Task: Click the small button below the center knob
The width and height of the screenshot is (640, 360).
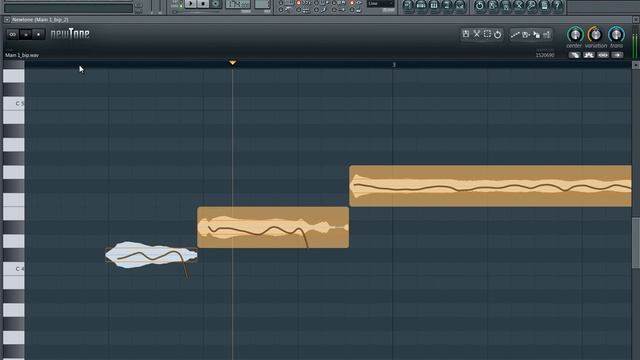Action: pos(574,55)
